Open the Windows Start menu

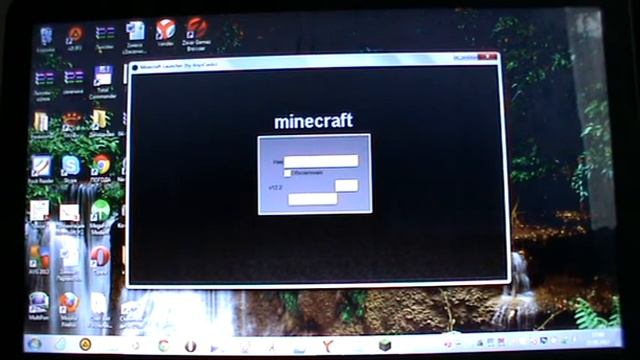(34, 344)
